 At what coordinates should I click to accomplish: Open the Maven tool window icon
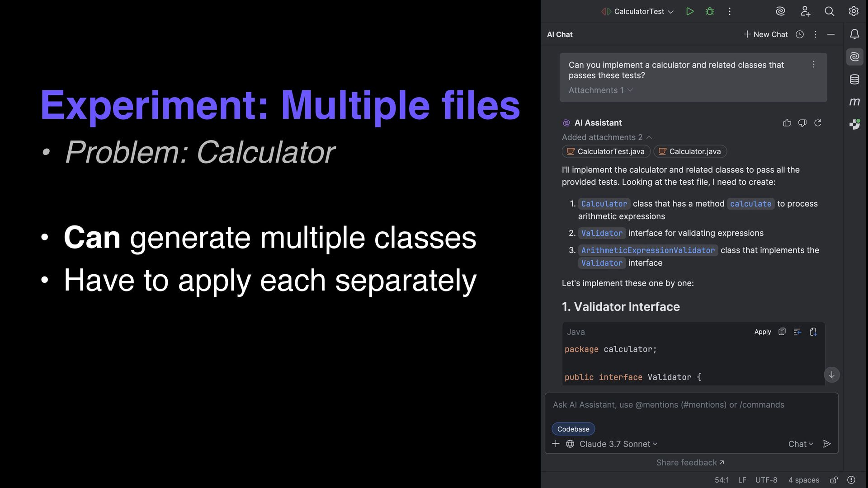coord(854,102)
